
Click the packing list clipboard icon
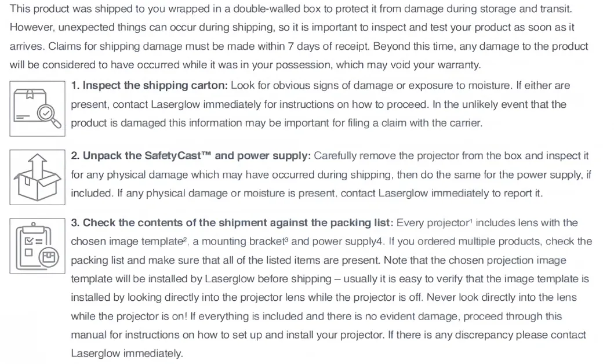pyautogui.click(x=37, y=246)
